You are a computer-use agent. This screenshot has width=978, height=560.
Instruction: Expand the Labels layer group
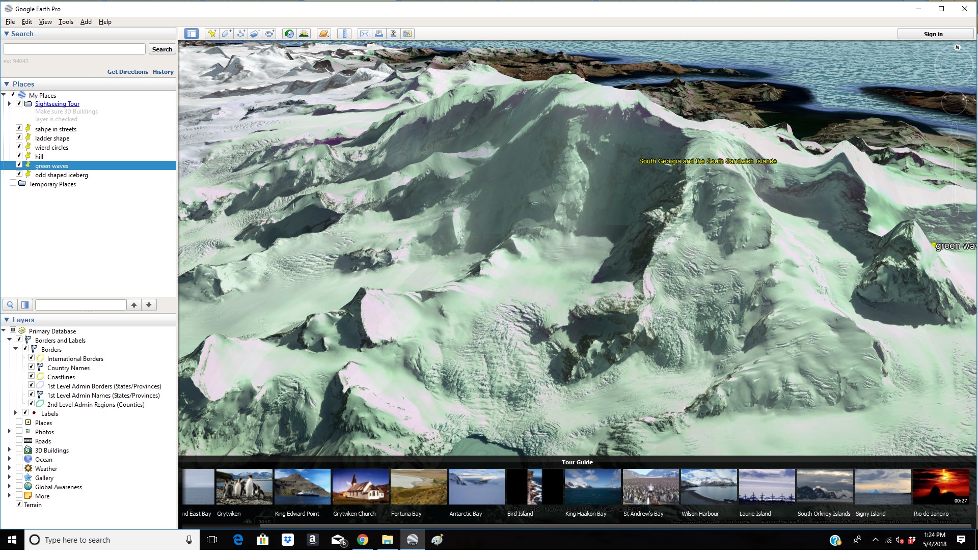[15, 413]
